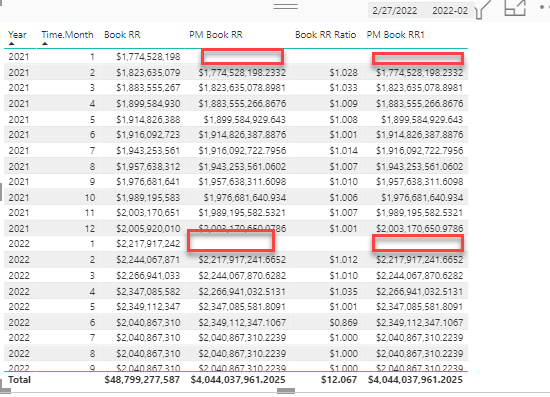The height and width of the screenshot is (397, 550).
Task: Click month 12 cell for 2021
Action: tap(90, 229)
